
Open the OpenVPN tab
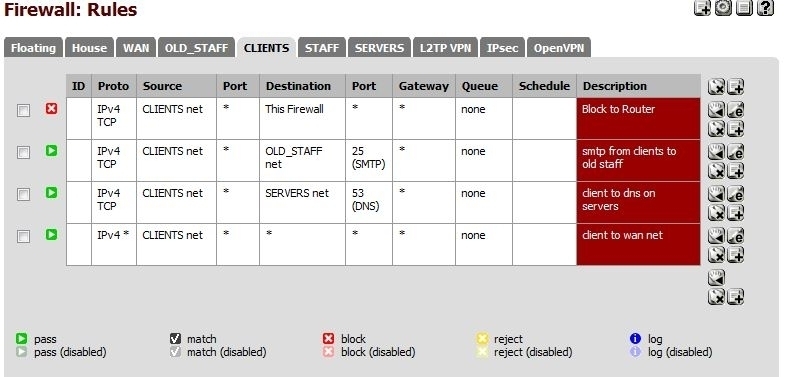(559, 48)
